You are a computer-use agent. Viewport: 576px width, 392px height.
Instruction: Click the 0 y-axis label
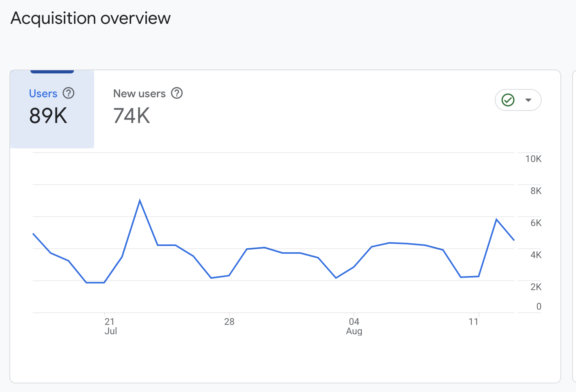point(539,306)
